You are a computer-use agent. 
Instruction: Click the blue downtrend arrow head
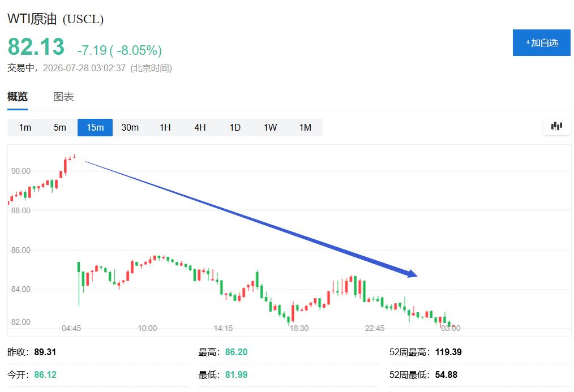pyautogui.click(x=412, y=273)
